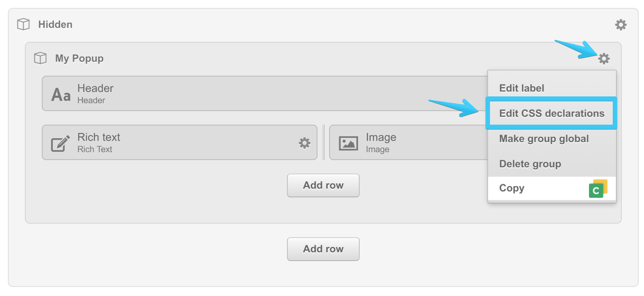Click the Copy menu entry
This screenshot has width=644, height=296.
pos(512,188)
